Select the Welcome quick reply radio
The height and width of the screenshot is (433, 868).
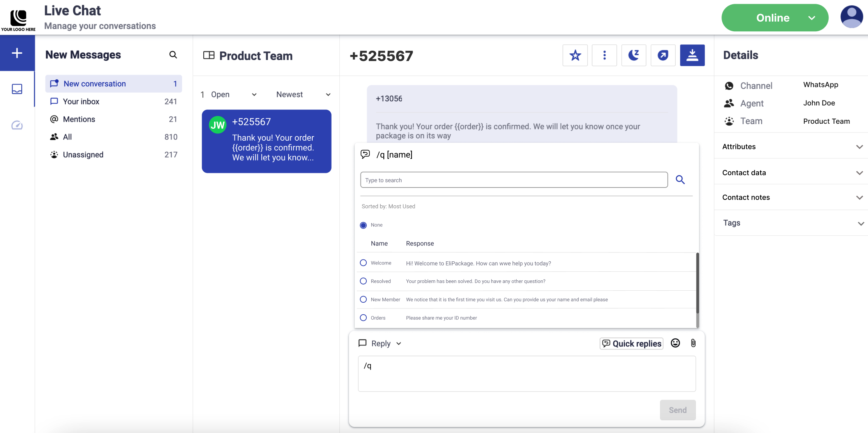pyautogui.click(x=363, y=263)
